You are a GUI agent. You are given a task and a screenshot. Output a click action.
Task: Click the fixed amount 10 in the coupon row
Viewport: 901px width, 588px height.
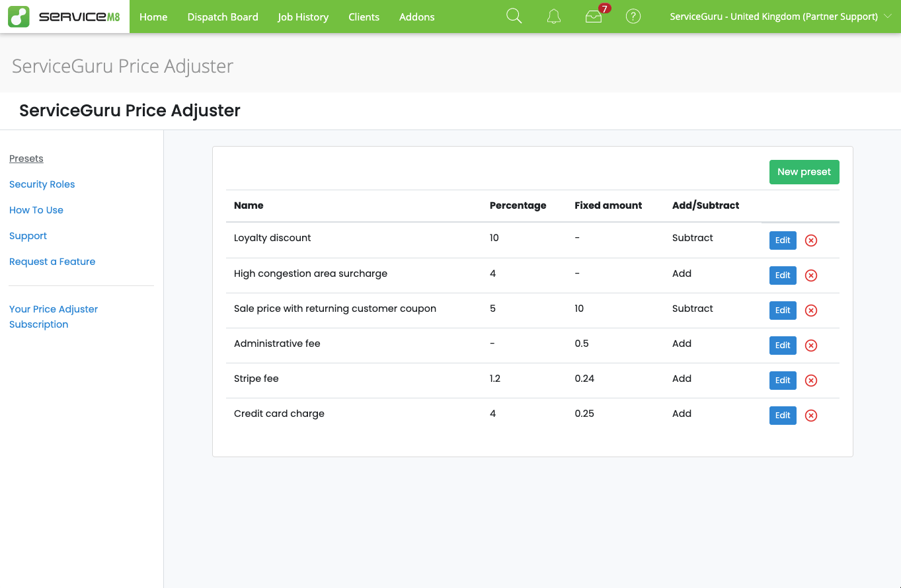pos(579,309)
